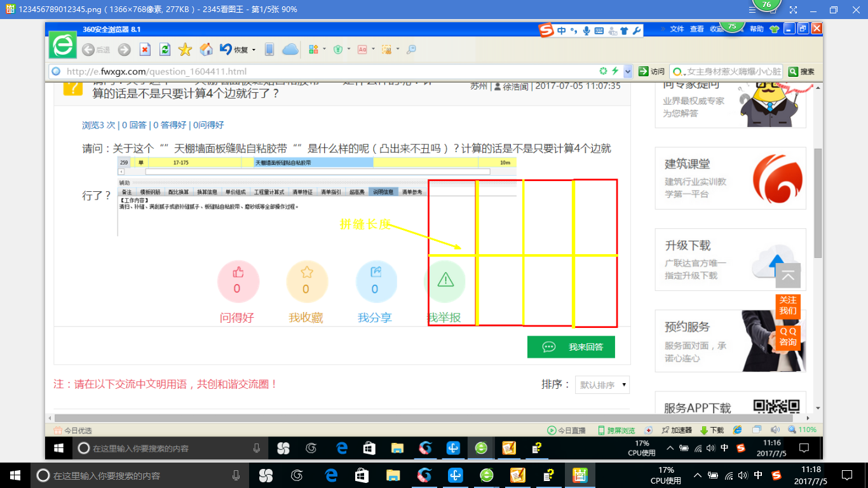
Task: Click the Cortana search box beside the 11:18 Start button
Action: 140,475
